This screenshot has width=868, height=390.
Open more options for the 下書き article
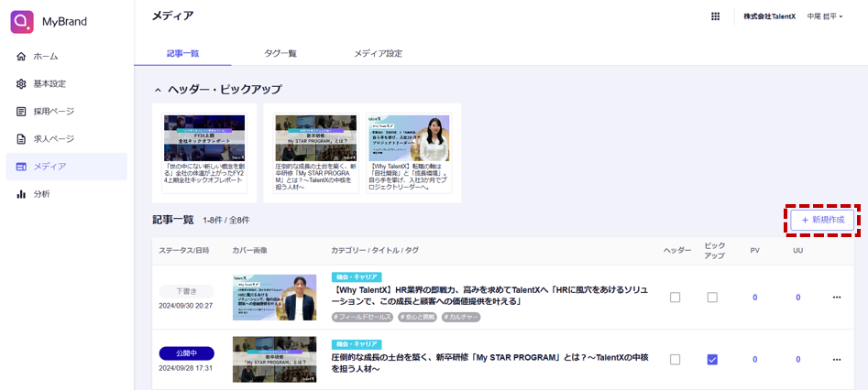coord(836,298)
